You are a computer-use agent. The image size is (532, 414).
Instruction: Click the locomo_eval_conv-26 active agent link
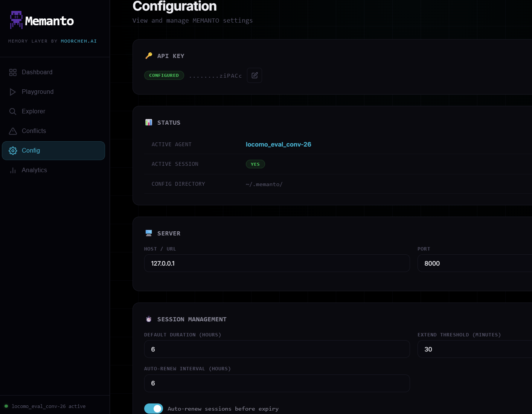coord(278,144)
